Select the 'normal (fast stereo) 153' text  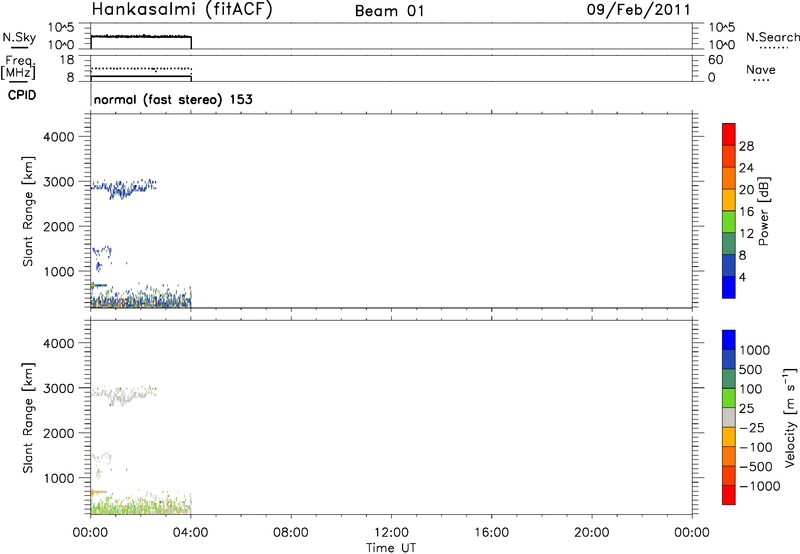click(x=173, y=99)
